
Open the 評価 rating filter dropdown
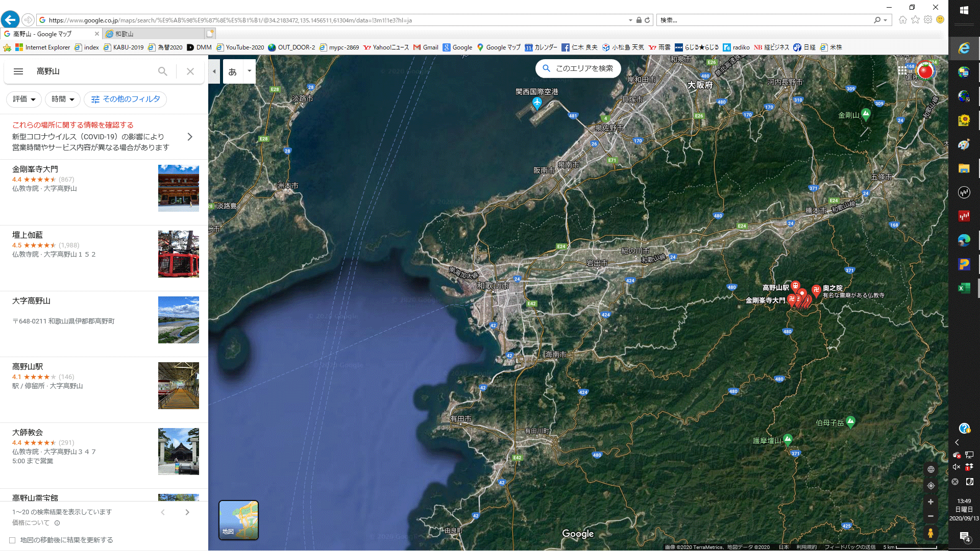[24, 99]
